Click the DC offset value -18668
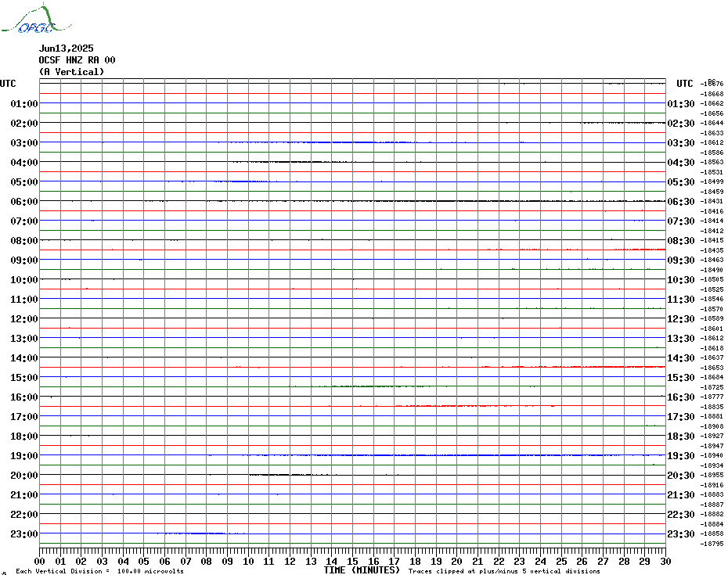728x582 pixels. (x=712, y=94)
